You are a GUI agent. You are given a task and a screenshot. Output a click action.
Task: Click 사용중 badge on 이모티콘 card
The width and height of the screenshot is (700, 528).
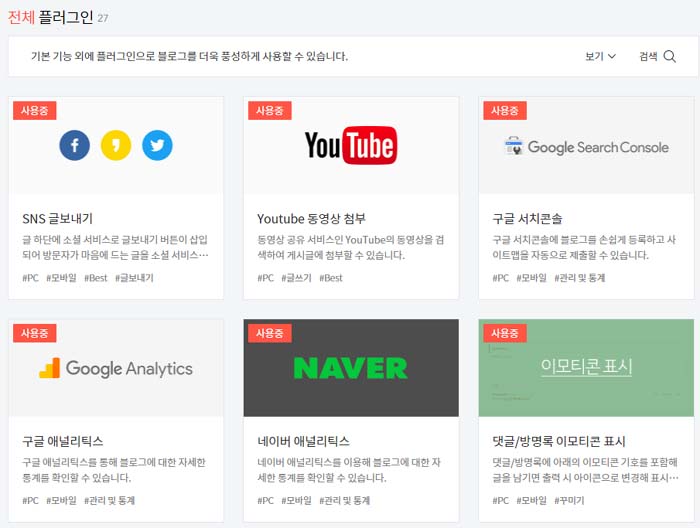(505, 333)
